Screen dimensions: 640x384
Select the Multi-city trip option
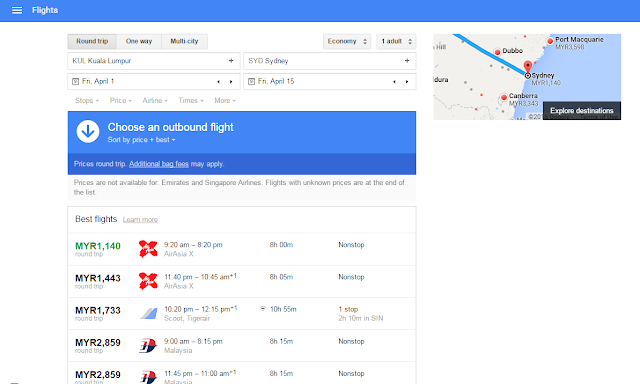[184, 41]
